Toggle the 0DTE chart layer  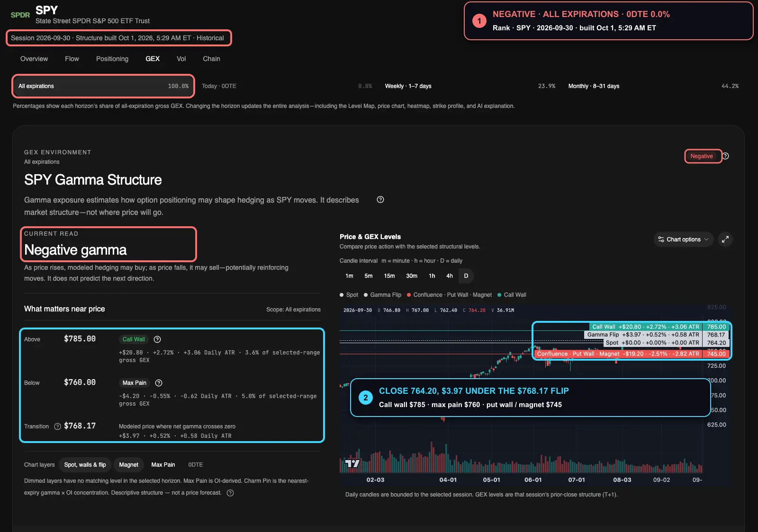pos(196,465)
